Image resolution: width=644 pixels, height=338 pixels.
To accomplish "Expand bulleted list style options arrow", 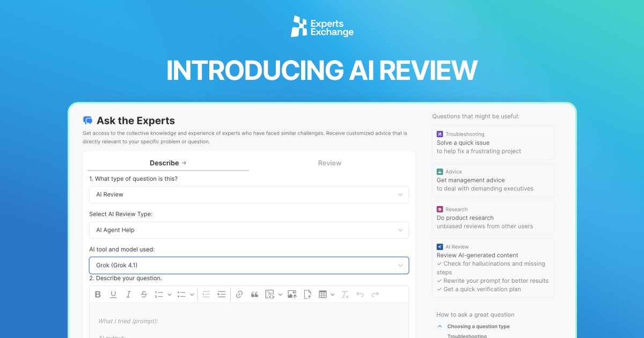I will pos(192,295).
